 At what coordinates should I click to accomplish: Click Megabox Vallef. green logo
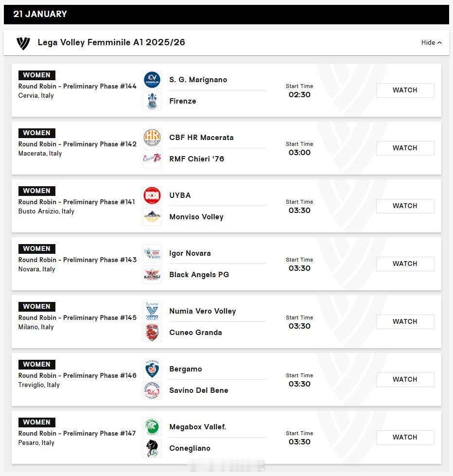pyautogui.click(x=152, y=427)
